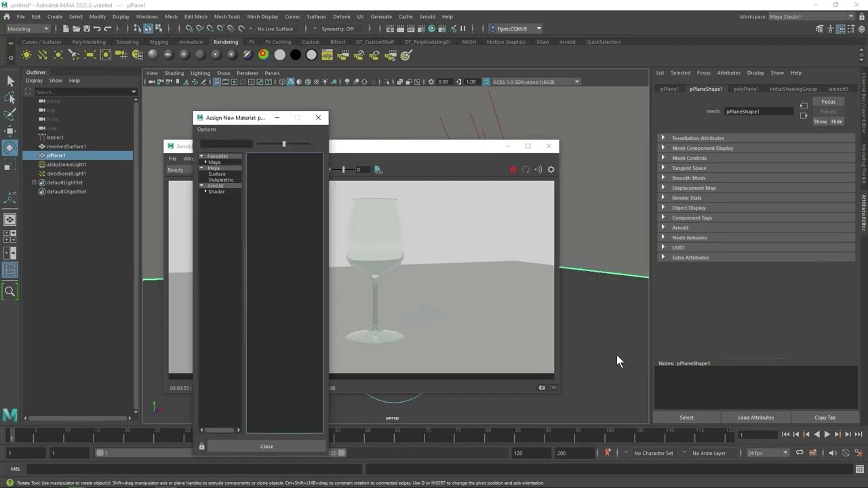Viewport: 868px width, 488px height.
Task: Click the Select tool arrow icon
Action: click(9, 81)
